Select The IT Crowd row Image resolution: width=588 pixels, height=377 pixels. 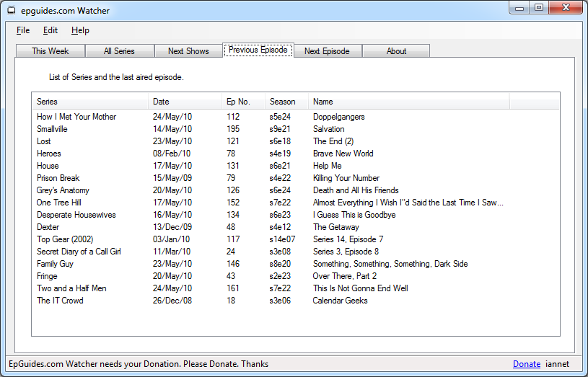click(x=60, y=301)
